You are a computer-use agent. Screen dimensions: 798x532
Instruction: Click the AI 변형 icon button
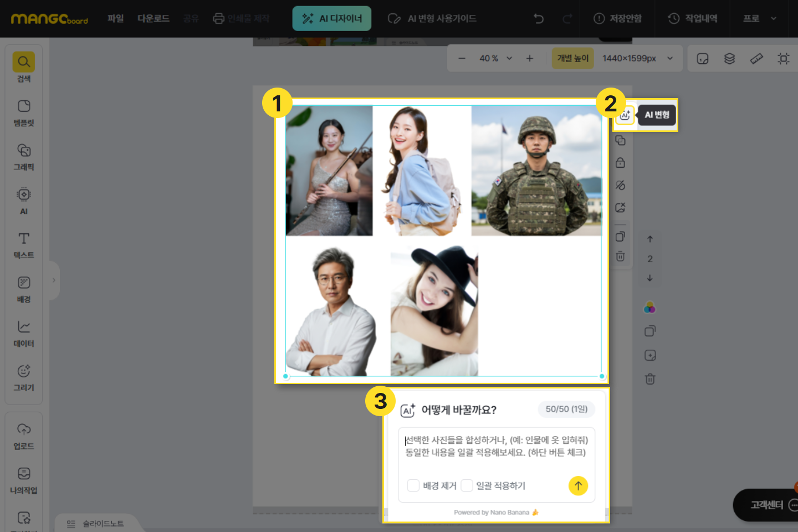click(625, 115)
